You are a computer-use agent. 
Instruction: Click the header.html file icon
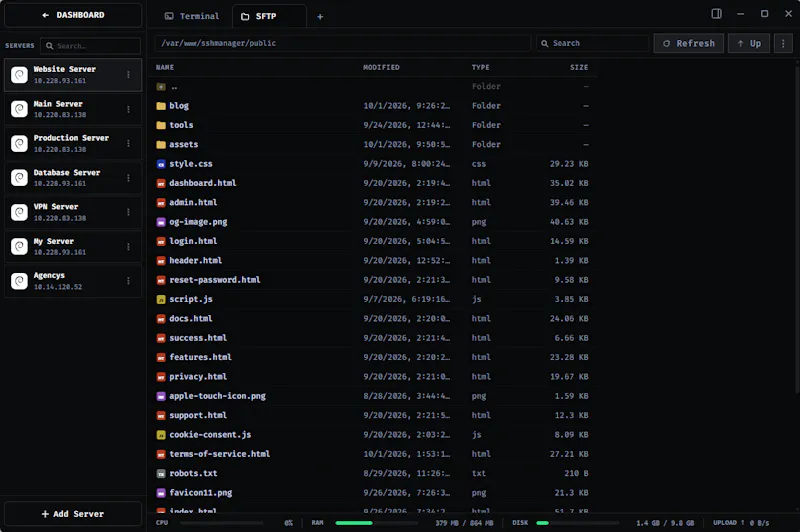161,261
